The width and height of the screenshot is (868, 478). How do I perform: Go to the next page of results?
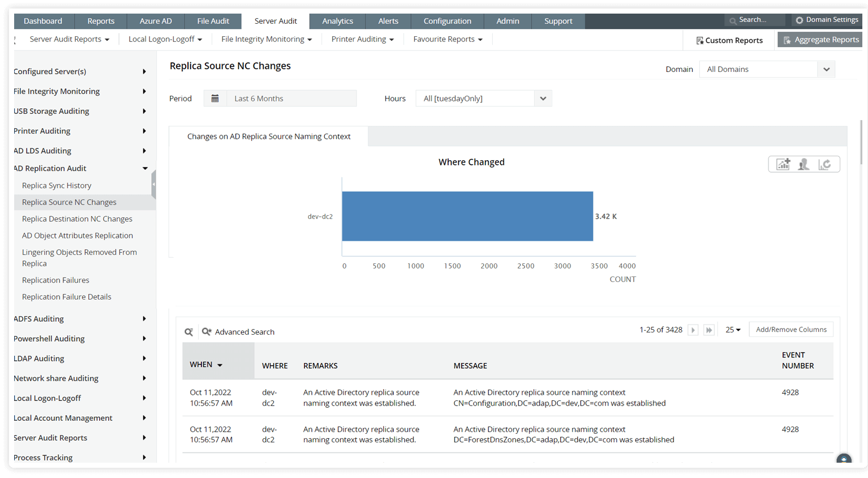693,330
